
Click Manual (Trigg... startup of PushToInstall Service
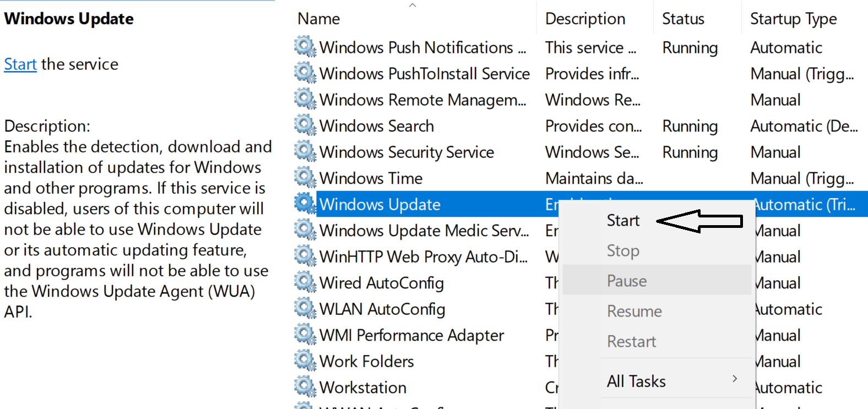[802, 74]
